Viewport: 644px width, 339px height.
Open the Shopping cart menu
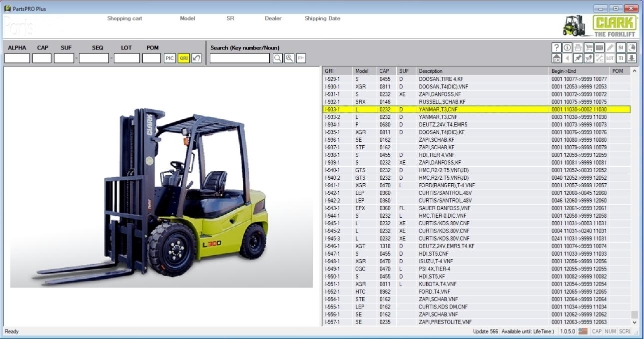124,18
